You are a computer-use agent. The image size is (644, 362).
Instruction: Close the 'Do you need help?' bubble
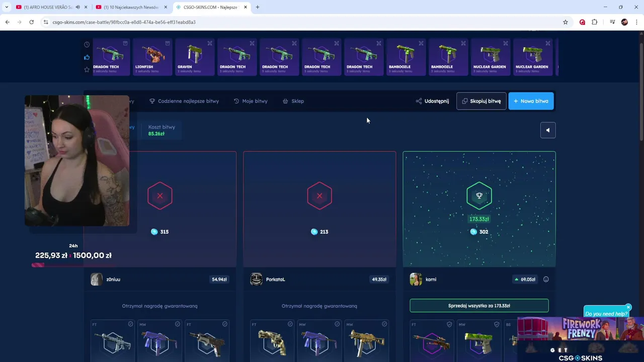(x=628, y=307)
